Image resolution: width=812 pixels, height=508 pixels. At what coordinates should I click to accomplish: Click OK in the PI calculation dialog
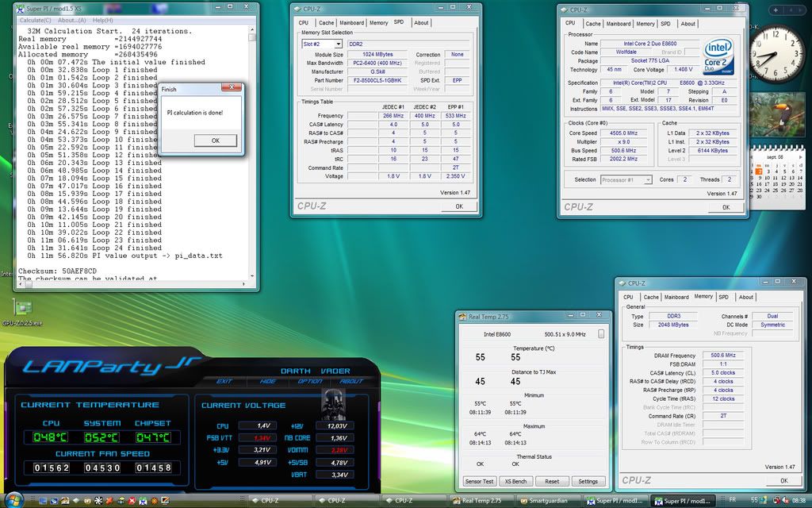point(215,140)
